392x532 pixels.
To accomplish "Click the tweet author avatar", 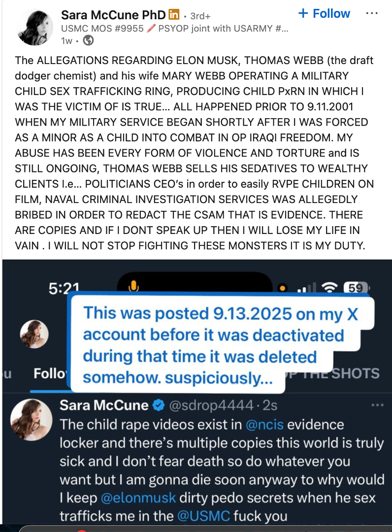I will click(32, 420).
